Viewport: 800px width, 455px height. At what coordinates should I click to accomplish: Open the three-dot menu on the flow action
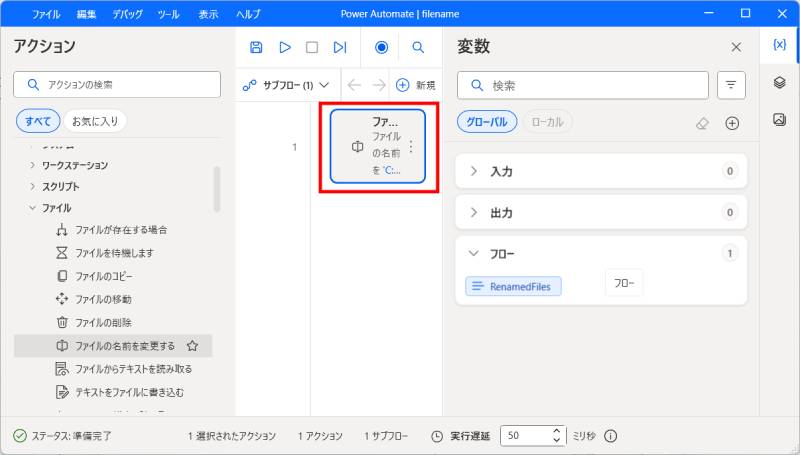click(x=411, y=147)
